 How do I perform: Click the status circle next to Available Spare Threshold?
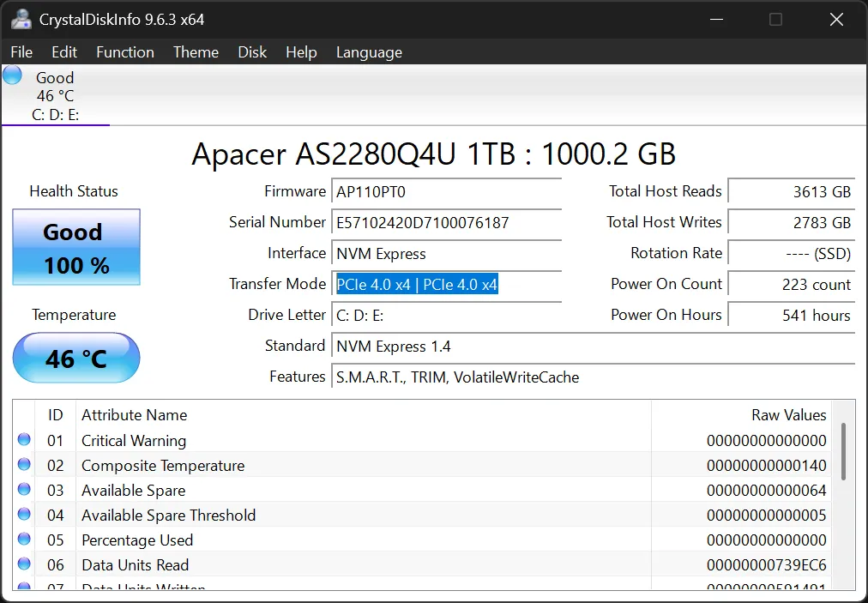click(24, 515)
